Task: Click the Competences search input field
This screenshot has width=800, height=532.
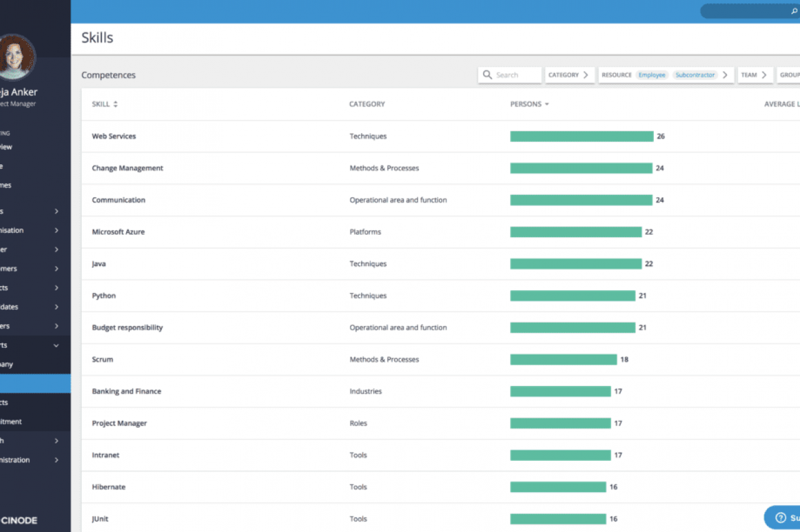Action: pos(516,75)
